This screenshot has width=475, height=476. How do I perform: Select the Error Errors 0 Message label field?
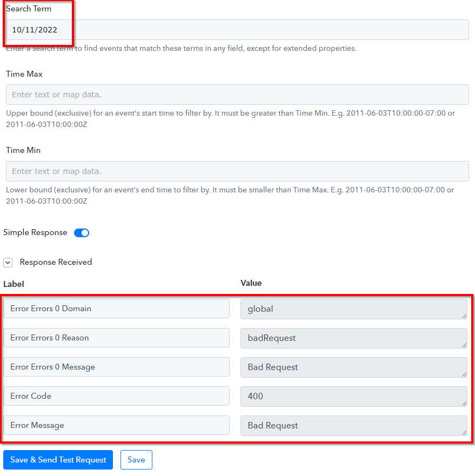point(116,367)
